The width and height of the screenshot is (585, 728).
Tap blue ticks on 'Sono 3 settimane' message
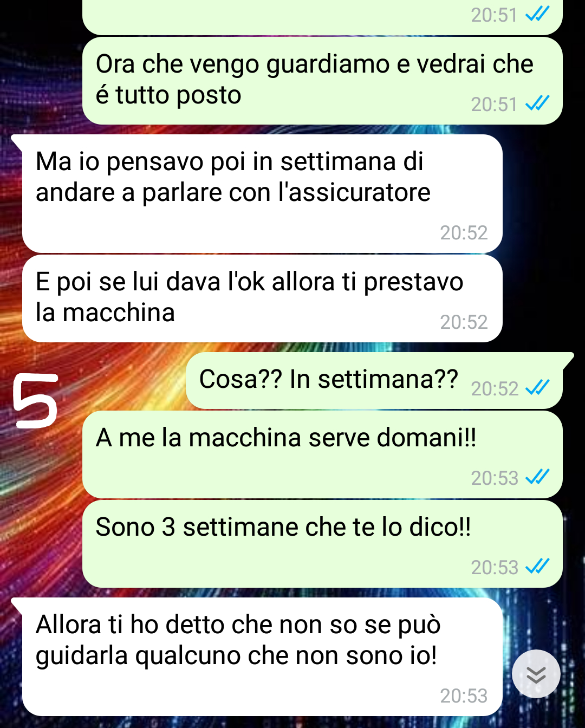pos(538,567)
